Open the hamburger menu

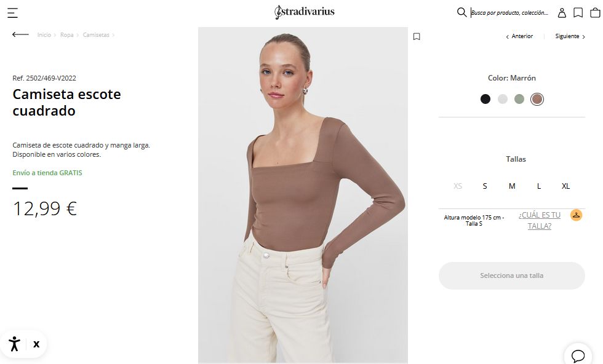click(x=12, y=12)
